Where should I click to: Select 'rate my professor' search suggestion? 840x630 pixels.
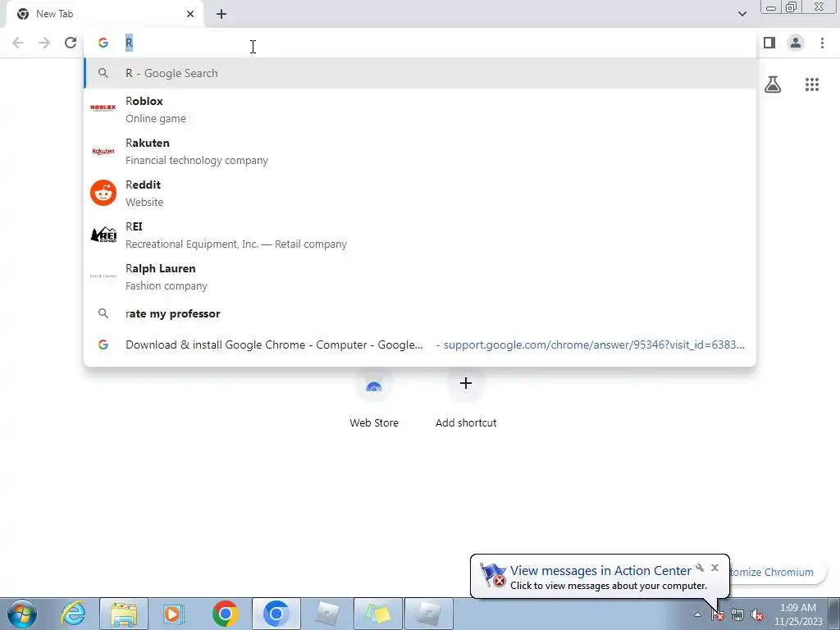[421, 313]
